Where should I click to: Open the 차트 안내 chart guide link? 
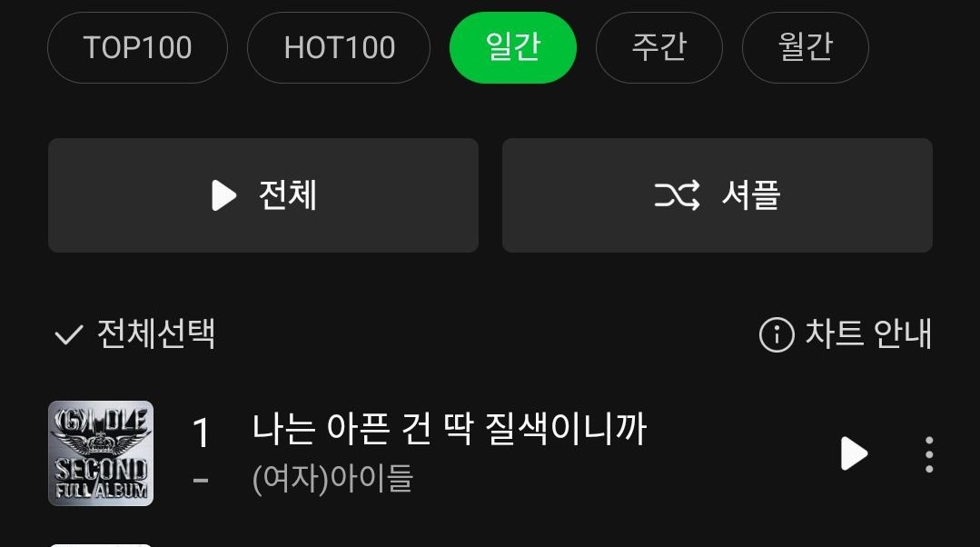(868, 333)
